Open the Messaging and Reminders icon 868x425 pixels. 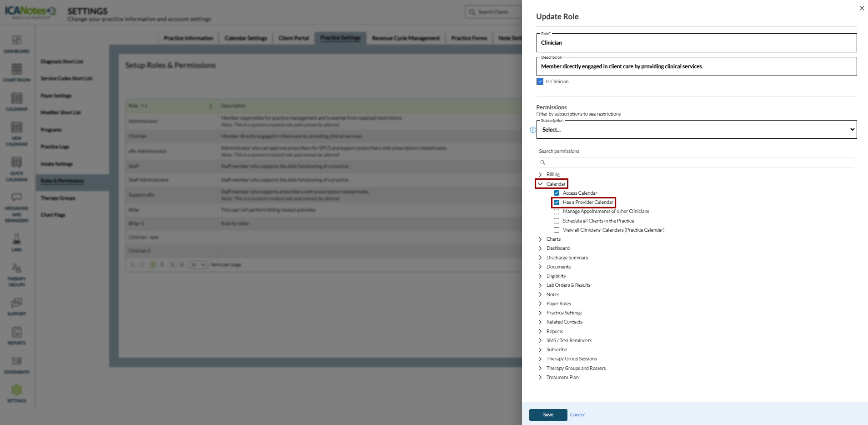pos(17,207)
